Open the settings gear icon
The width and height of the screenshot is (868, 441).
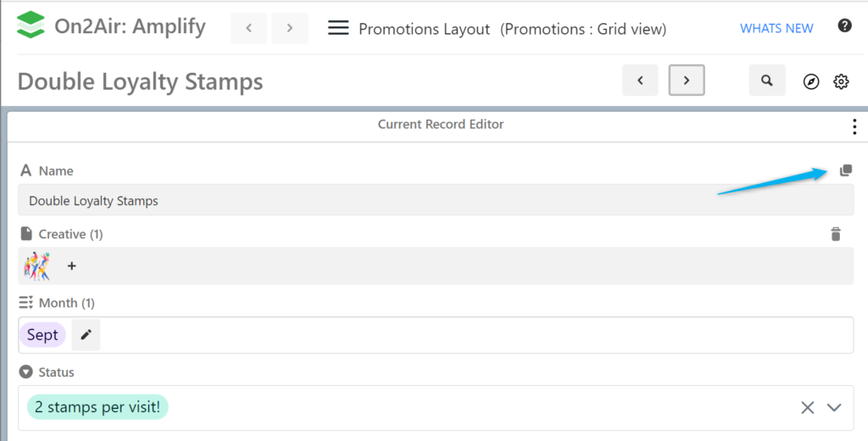tap(841, 81)
